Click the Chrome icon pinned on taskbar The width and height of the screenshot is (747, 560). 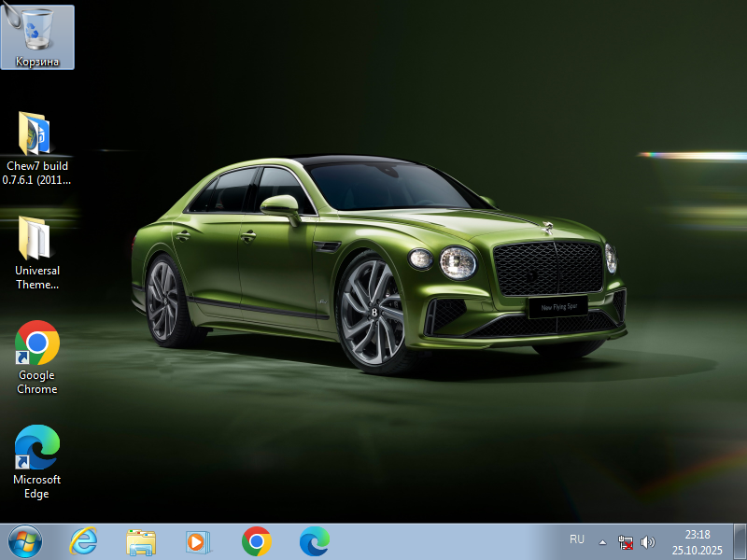[256, 541]
